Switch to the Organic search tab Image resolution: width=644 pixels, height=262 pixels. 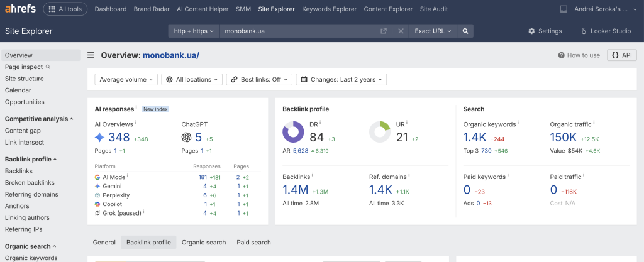[x=204, y=243]
